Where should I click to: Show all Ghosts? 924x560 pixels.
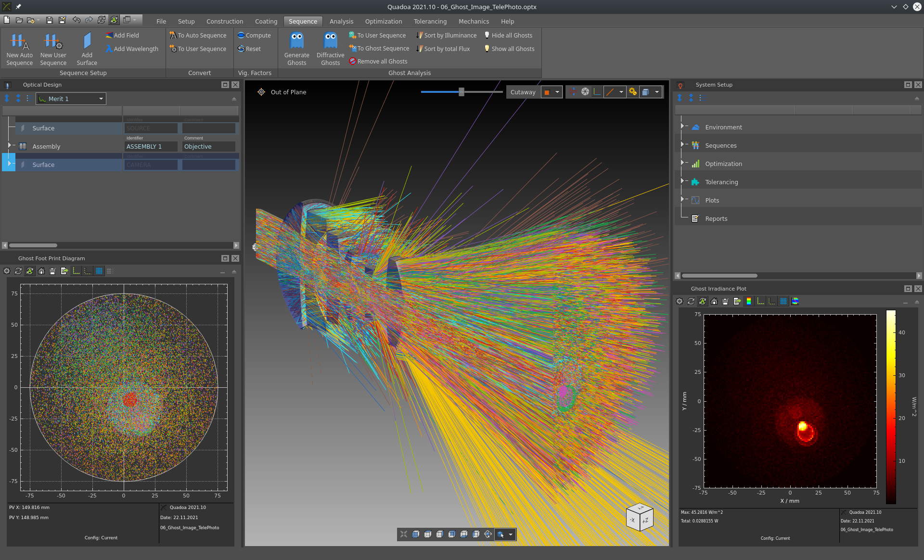(x=509, y=49)
